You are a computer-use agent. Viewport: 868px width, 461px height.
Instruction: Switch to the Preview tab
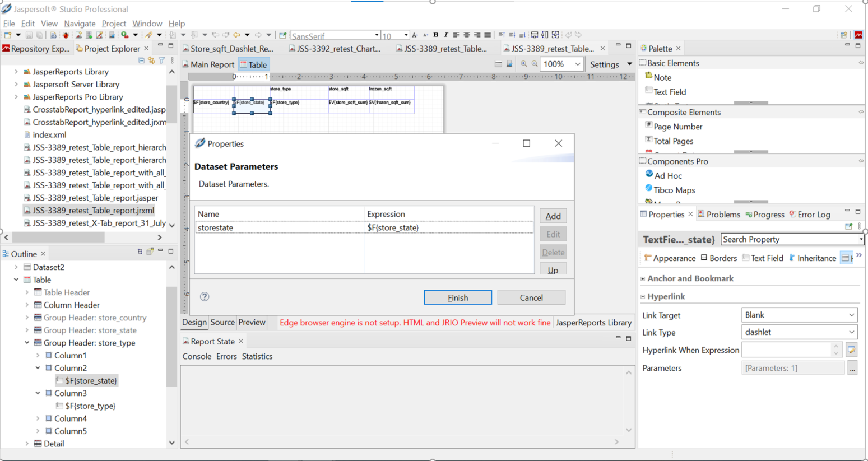coord(252,322)
